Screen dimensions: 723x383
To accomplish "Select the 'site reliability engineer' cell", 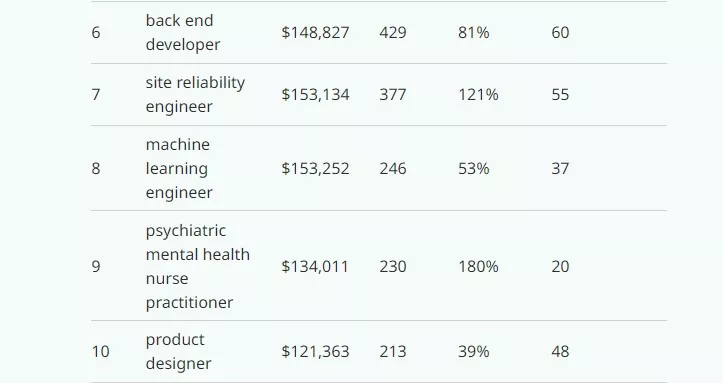I will 195,94.
